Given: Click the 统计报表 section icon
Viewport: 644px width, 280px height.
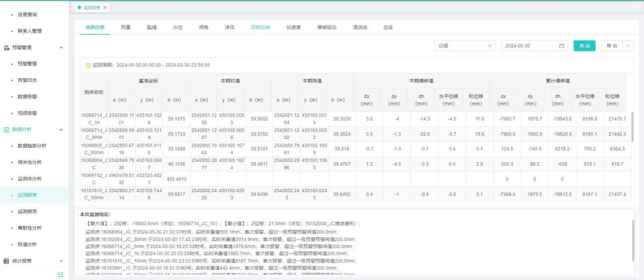Looking at the screenshot, I should (x=6, y=261).
